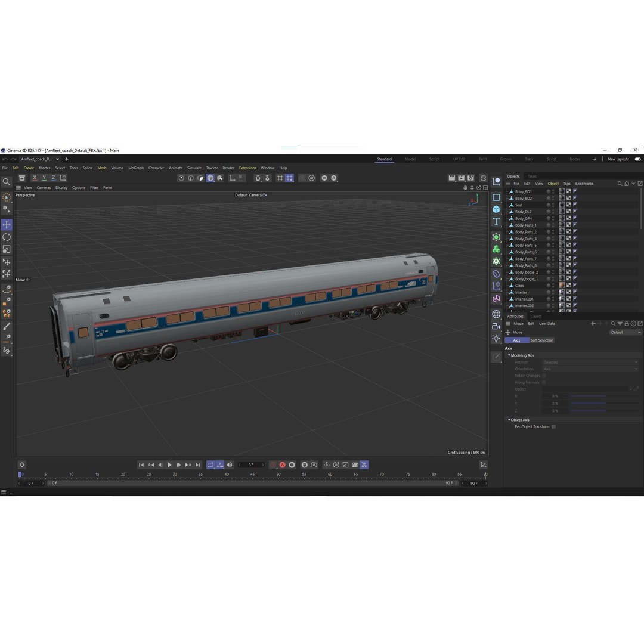Switch to Points mode icon

point(181,178)
